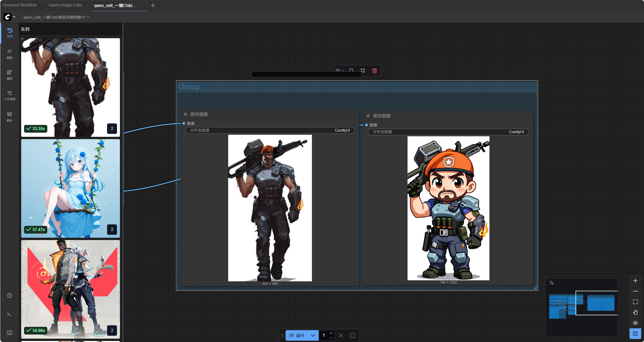The image size is (644, 342).
Task: Switch canvas to hand pan mode
Action: [x=635, y=312]
